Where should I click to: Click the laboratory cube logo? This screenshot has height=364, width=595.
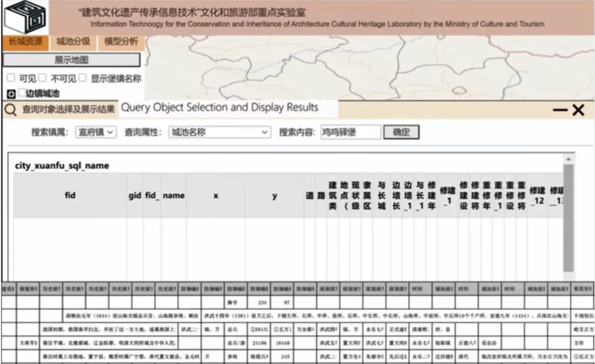[x=24, y=18]
